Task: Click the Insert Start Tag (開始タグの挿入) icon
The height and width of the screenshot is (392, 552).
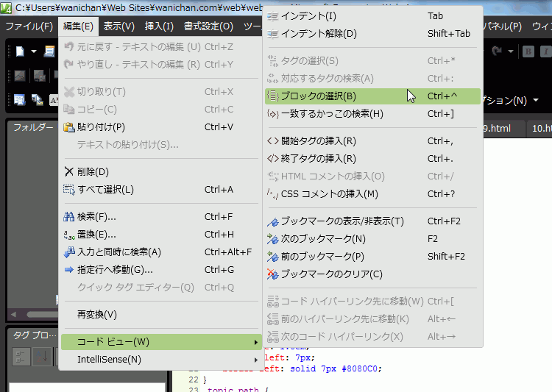Action: pos(273,141)
